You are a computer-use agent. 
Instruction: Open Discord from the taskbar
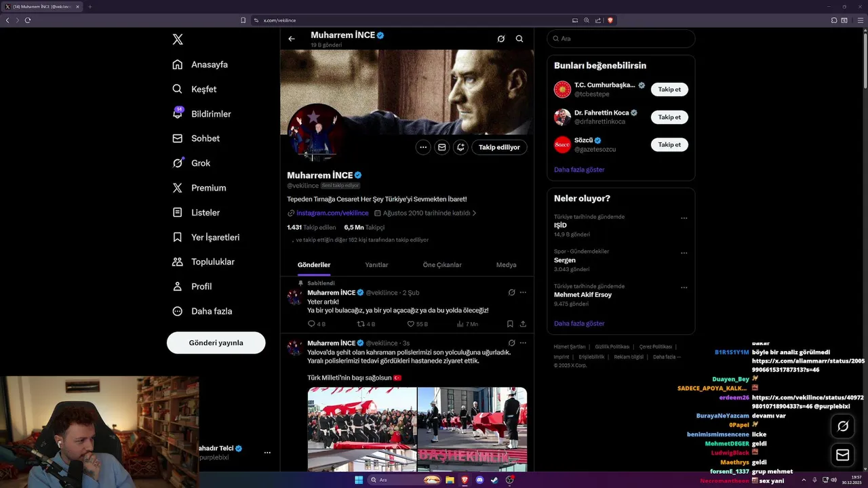coord(479,480)
